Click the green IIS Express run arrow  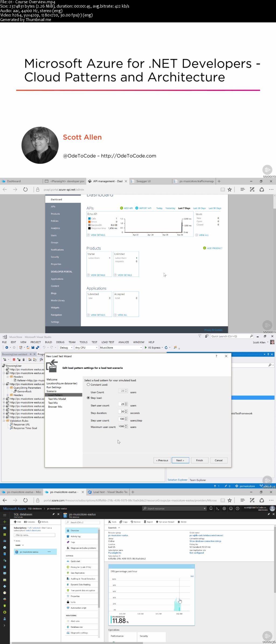(146, 347)
